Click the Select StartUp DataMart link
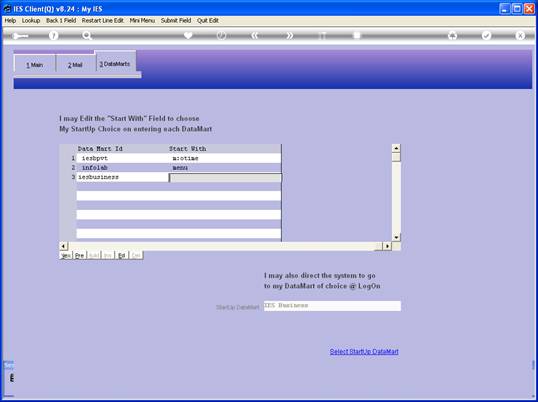This screenshot has width=538, height=402. [x=364, y=352]
